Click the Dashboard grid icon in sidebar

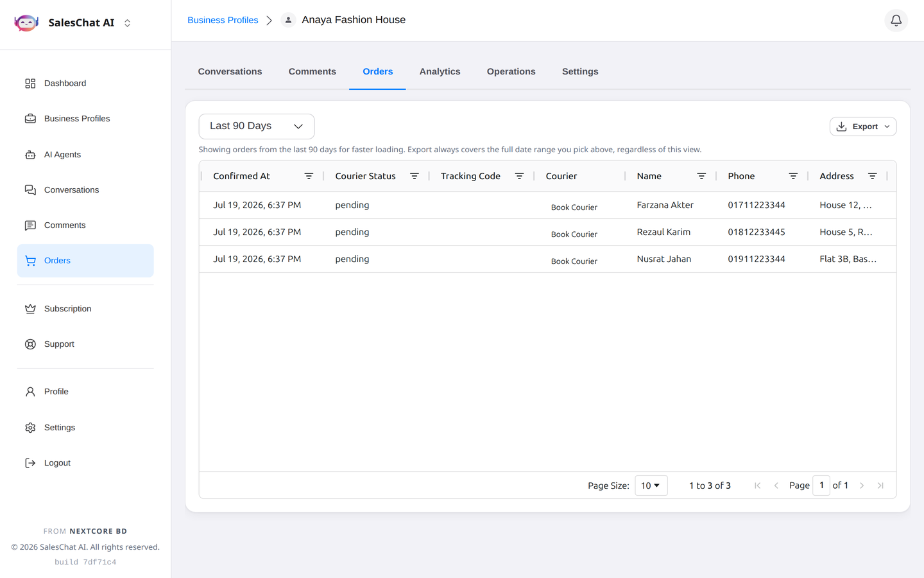click(x=30, y=83)
